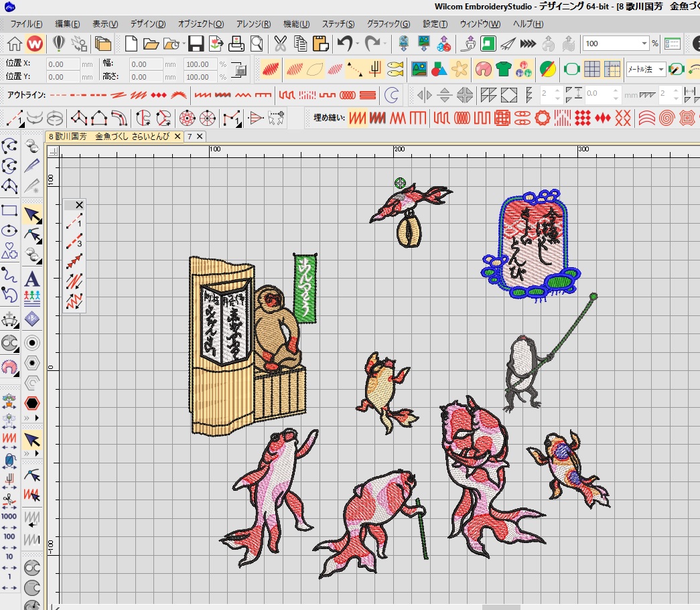This screenshot has width=700, height=610.
Task: Save the design with the floppy disk icon
Action: pos(196,44)
